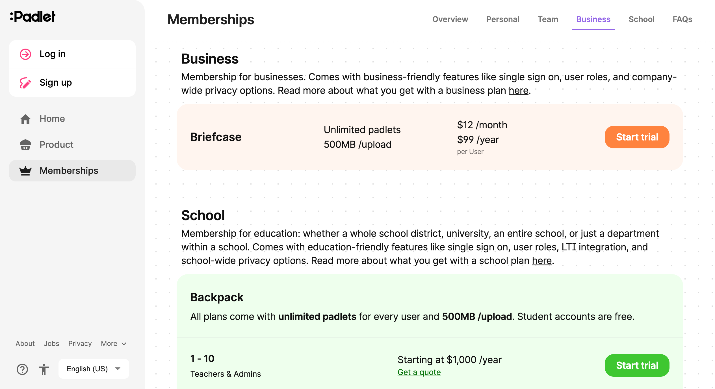Expand the More footer menu

(114, 343)
